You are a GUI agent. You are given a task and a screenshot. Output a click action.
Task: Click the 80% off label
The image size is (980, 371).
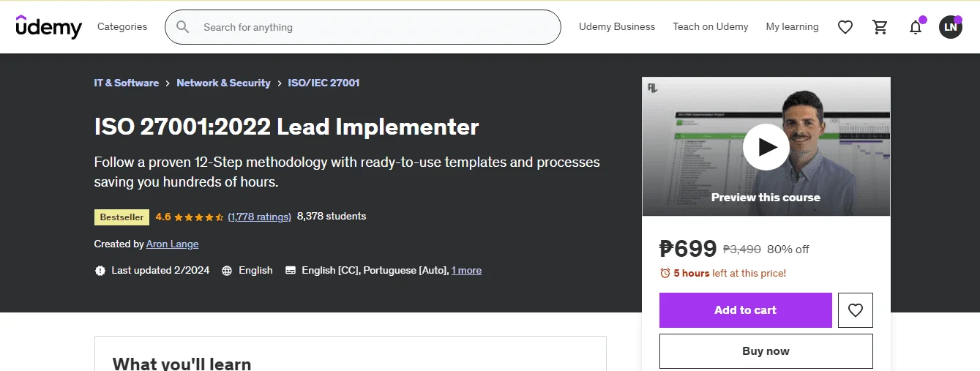click(788, 250)
